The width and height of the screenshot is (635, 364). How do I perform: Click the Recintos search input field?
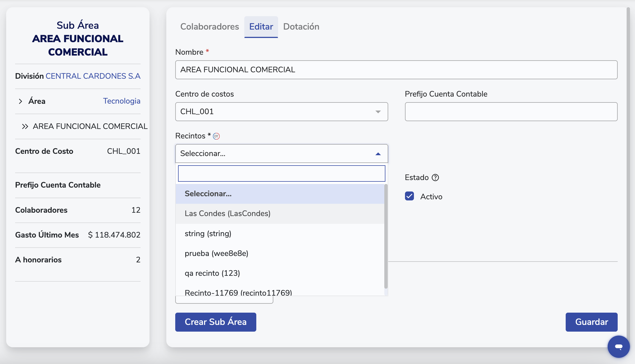point(281,173)
